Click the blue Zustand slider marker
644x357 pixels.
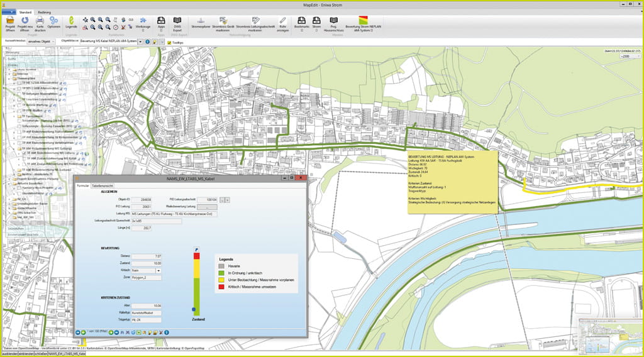coord(194,310)
